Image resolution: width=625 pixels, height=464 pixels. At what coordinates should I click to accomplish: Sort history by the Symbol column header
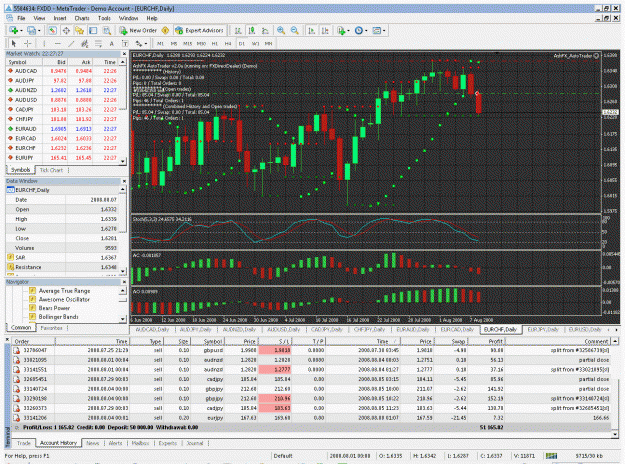click(209, 341)
